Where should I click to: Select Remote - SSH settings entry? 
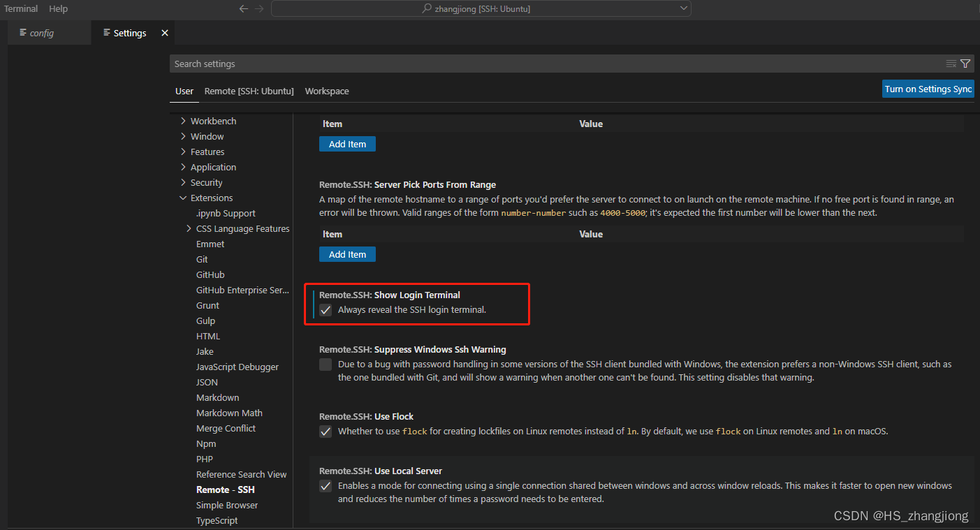tap(225, 489)
